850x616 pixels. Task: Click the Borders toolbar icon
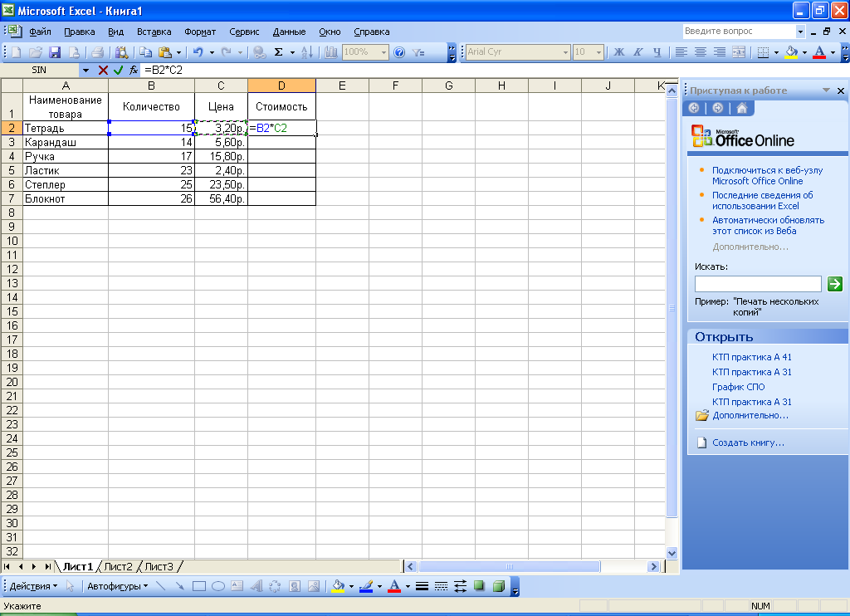coord(764,52)
